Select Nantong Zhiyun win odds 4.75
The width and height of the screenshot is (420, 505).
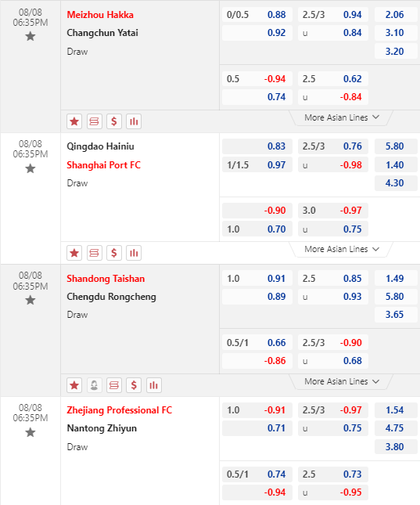pos(396,428)
